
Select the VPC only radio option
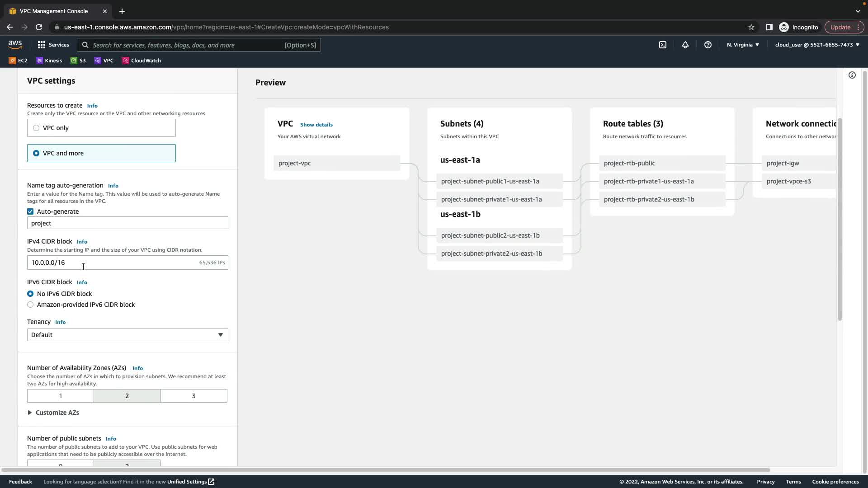[36, 128]
